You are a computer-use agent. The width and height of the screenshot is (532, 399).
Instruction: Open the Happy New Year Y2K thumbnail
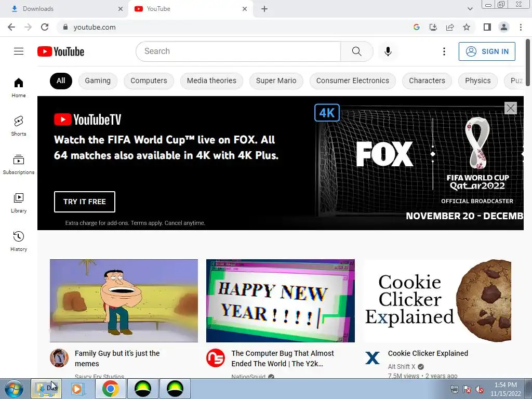tap(280, 301)
